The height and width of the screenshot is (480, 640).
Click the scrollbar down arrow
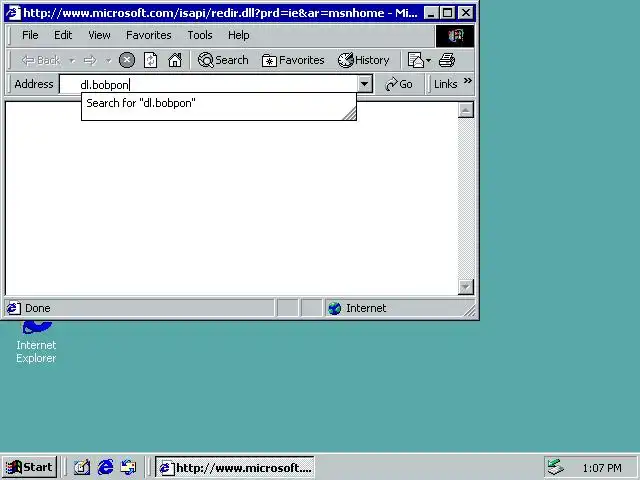[x=466, y=287]
